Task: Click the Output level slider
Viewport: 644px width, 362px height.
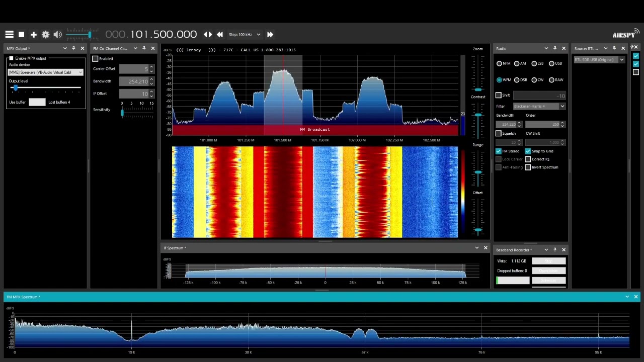Action: coord(45,88)
